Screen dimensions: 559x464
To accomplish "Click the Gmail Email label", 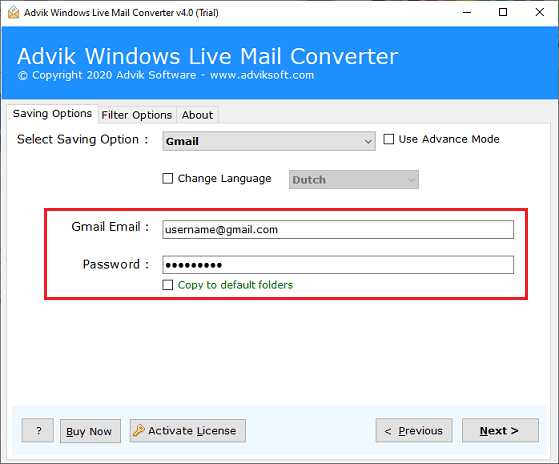I will tap(110, 227).
